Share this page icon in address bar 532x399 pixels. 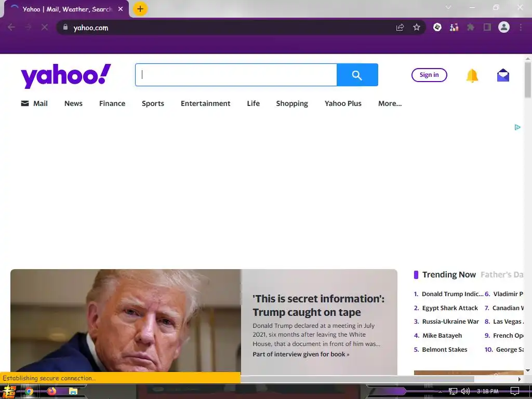tap(400, 28)
